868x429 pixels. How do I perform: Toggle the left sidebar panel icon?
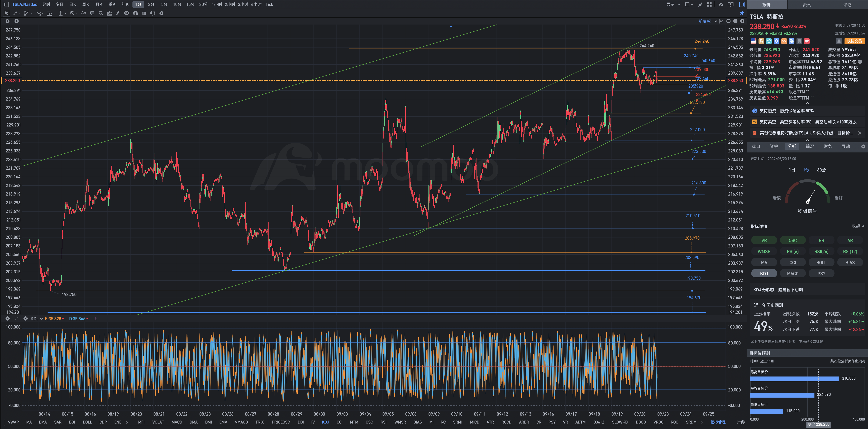6,4
